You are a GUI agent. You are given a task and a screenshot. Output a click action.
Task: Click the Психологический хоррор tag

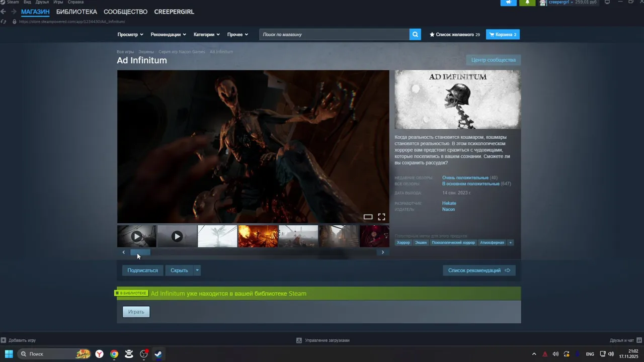click(453, 243)
